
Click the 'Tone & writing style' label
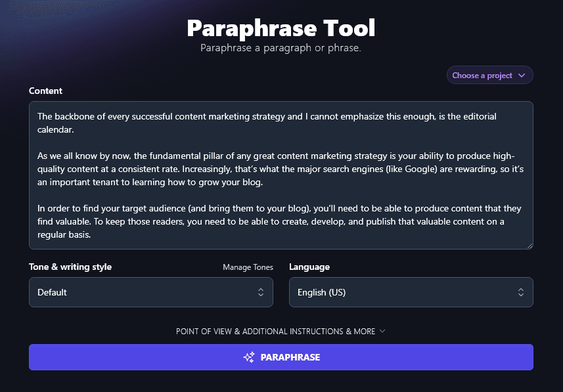coord(70,267)
